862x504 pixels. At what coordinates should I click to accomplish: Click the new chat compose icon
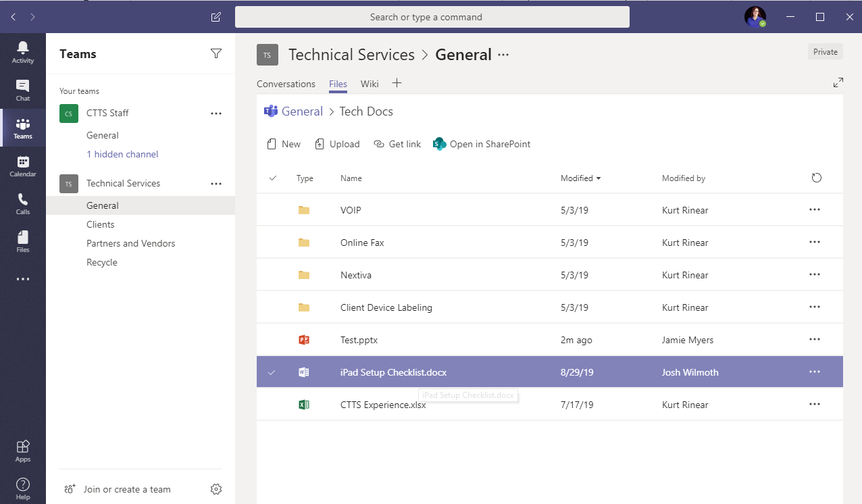tap(215, 17)
